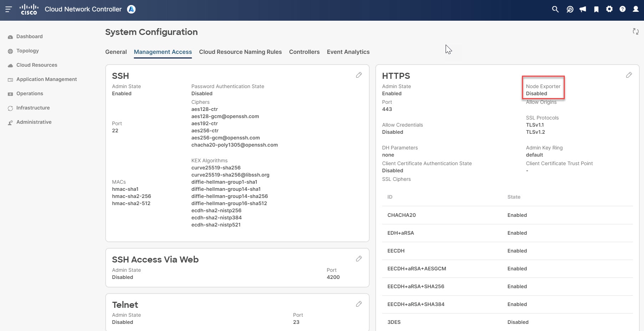Open the help icon in the top bar
Viewport: 644px width, 331px height.
coord(623,9)
